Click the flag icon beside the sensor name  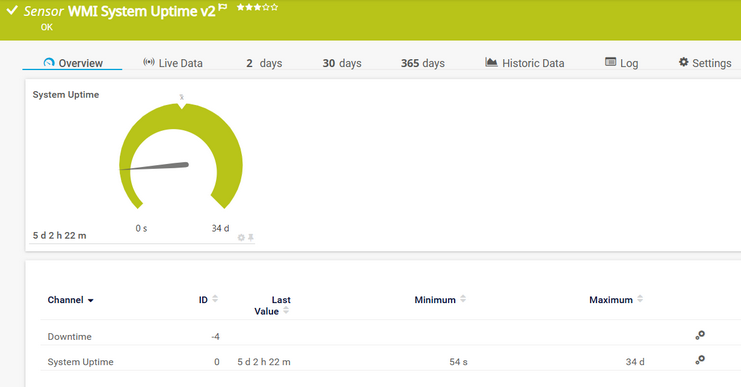223,7
